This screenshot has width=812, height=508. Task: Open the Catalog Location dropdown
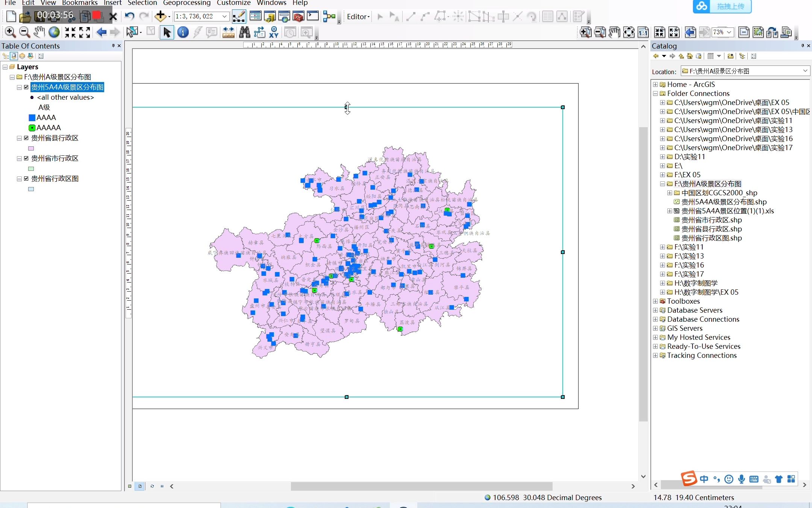[805, 71]
